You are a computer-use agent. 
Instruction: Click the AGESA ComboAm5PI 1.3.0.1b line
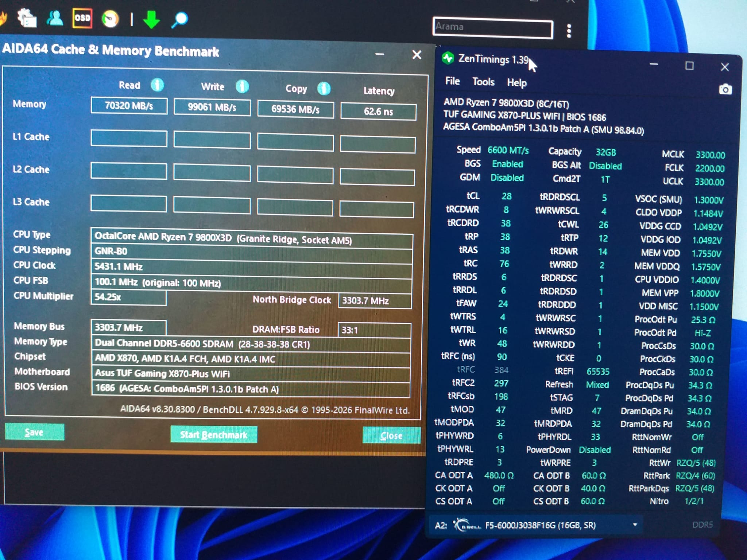pos(543,129)
